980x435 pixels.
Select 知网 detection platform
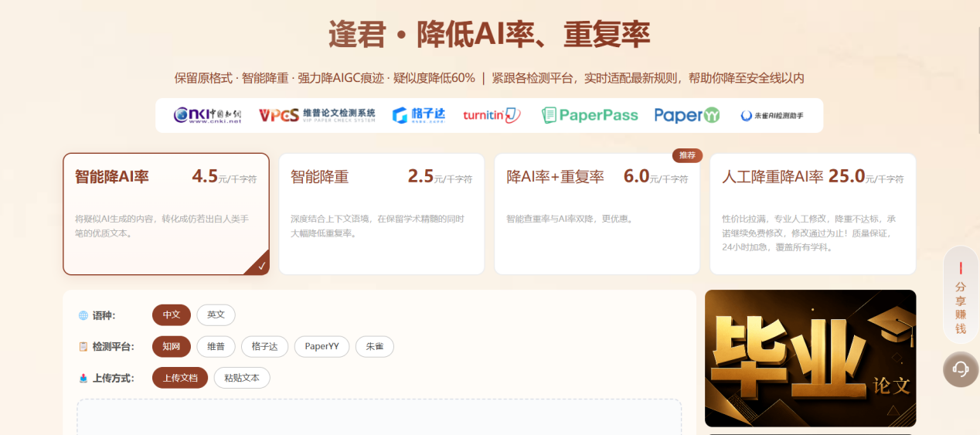click(172, 346)
